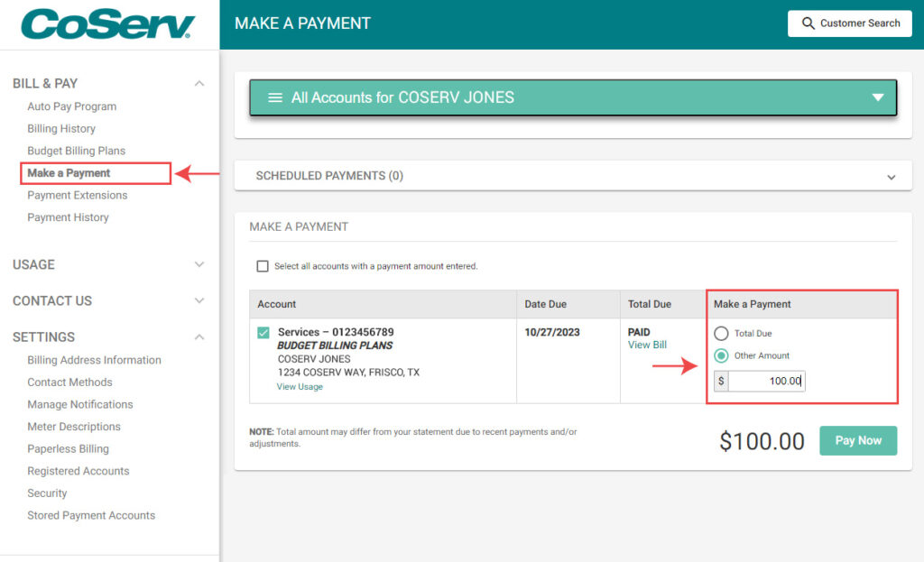The image size is (924, 562).
Task: Open Billing Address Information settings
Action: click(94, 360)
